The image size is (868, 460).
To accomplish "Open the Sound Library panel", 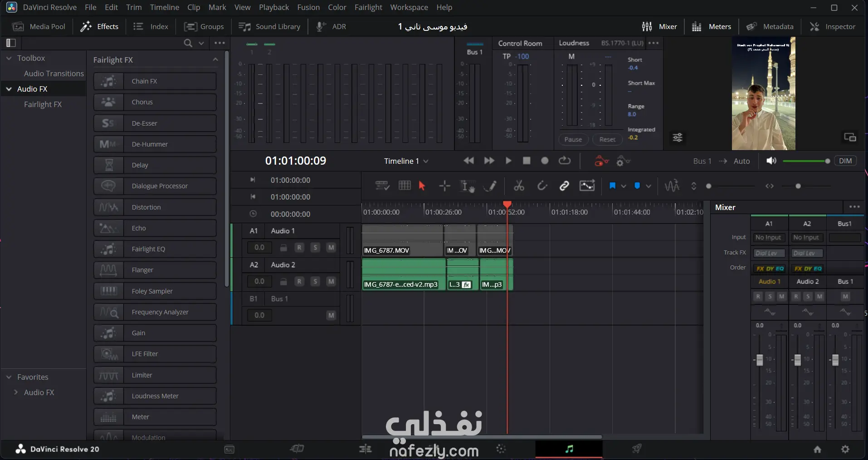I will tap(269, 27).
